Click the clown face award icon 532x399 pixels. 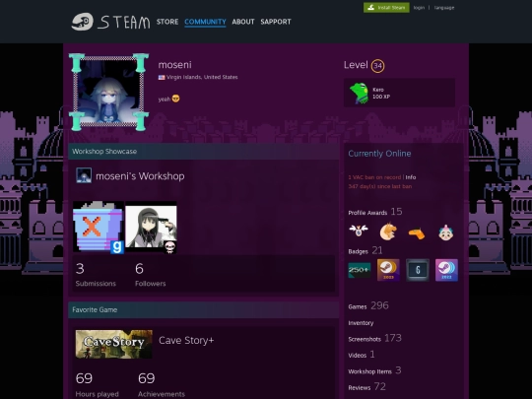445,233
